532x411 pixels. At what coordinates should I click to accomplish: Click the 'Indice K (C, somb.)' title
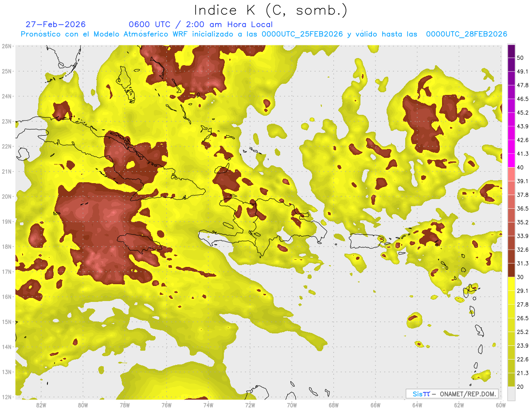[x=270, y=10]
